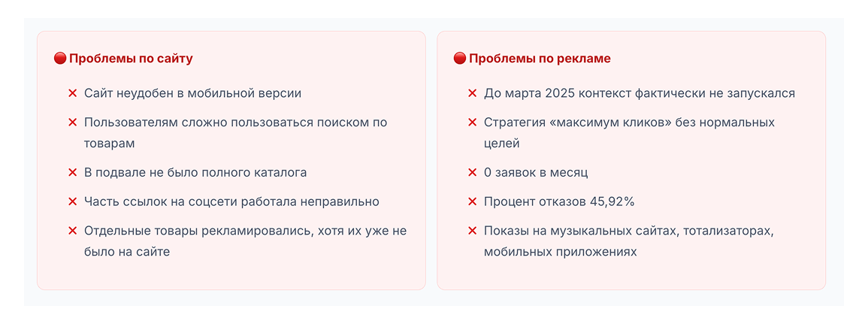Click the cross icon beside «В подвале не было полного каталога»
Screen dimensions: 868x324
point(73,173)
